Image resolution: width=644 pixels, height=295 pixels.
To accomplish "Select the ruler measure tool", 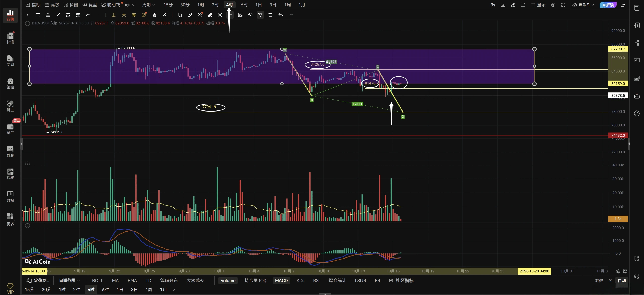I will 190,15.
